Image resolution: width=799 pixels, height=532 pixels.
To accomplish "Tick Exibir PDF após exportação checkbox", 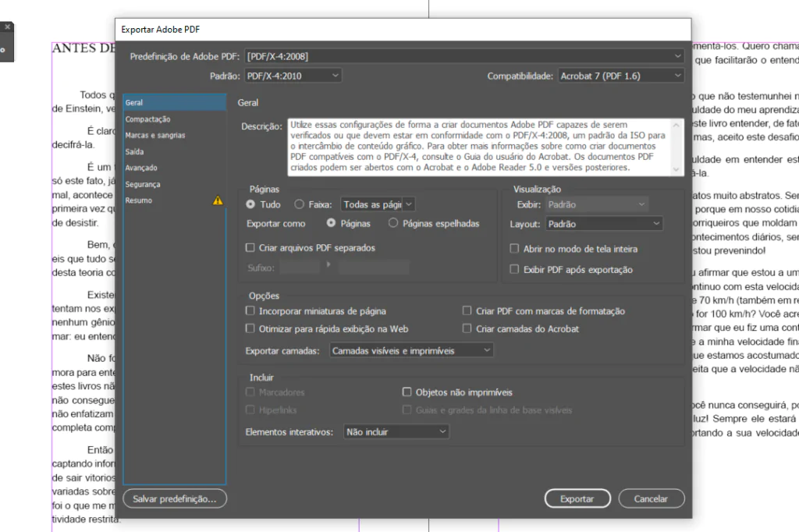I will (514, 269).
